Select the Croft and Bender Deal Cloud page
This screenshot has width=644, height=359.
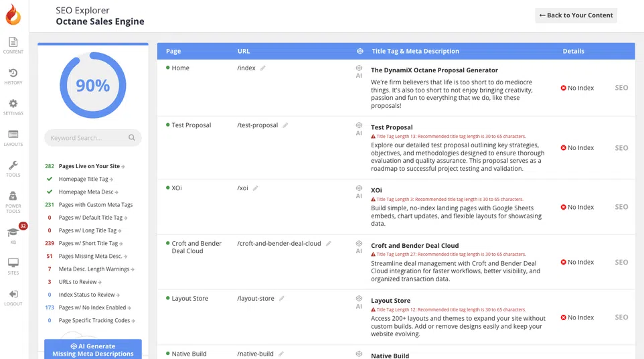pos(196,247)
